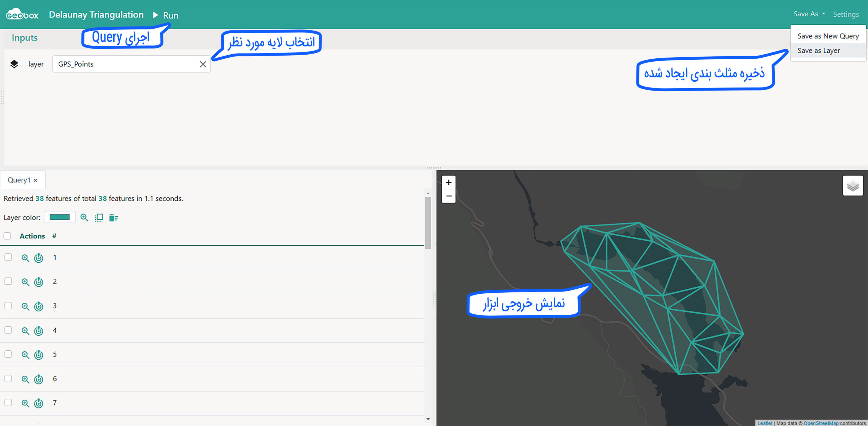Screen dimensions: 868x426
Task: Select Save as New Query option
Action: 828,36
